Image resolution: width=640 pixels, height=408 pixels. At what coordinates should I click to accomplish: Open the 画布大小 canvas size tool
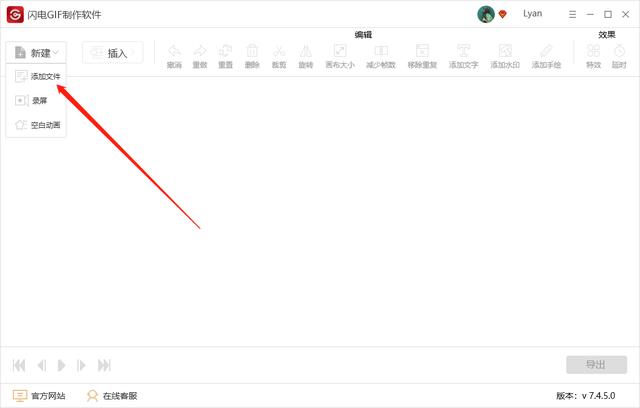point(340,56)
